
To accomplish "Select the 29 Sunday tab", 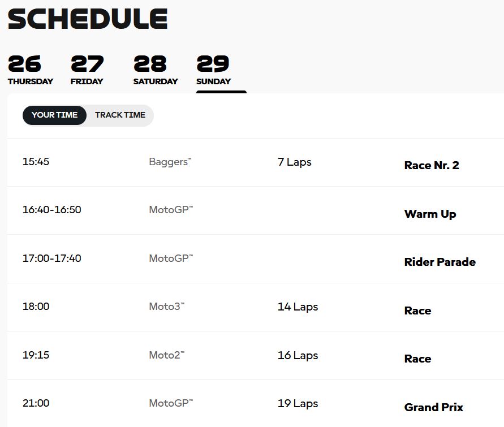I will point(213,70).
